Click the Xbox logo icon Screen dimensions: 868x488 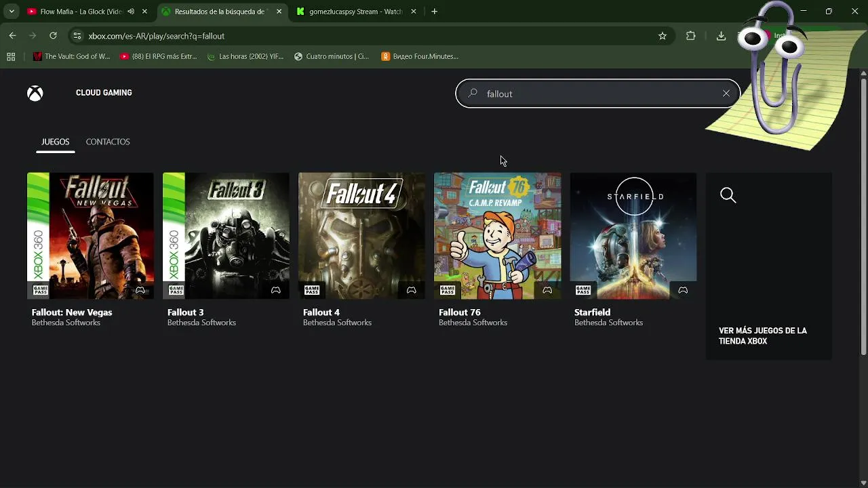click(x=35, y=93)
